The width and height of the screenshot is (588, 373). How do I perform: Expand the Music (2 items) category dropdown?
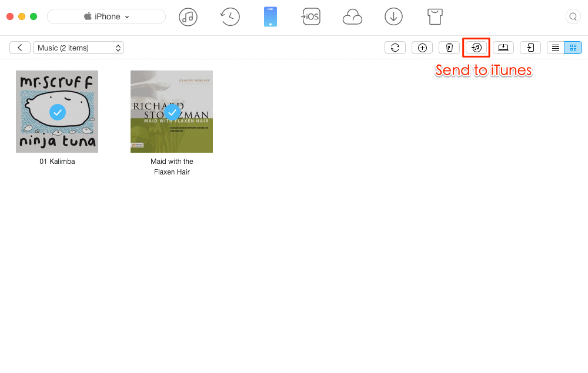tap(78, 48)
